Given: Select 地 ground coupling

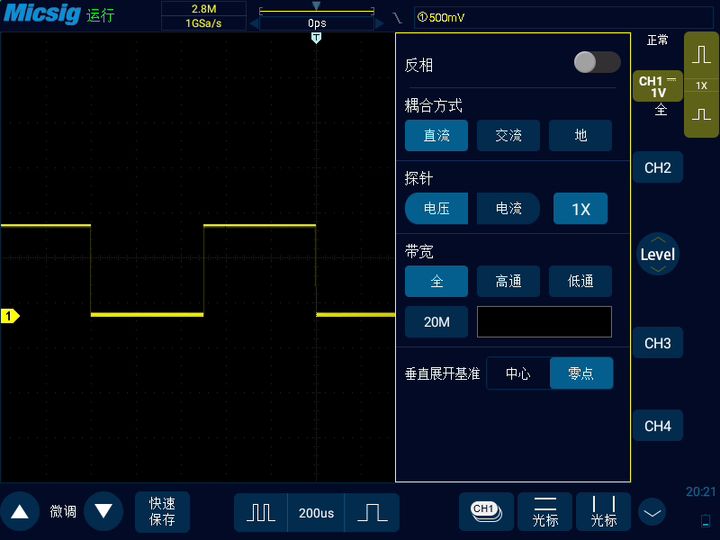Looking at the screenshot, I should (580, 136).
